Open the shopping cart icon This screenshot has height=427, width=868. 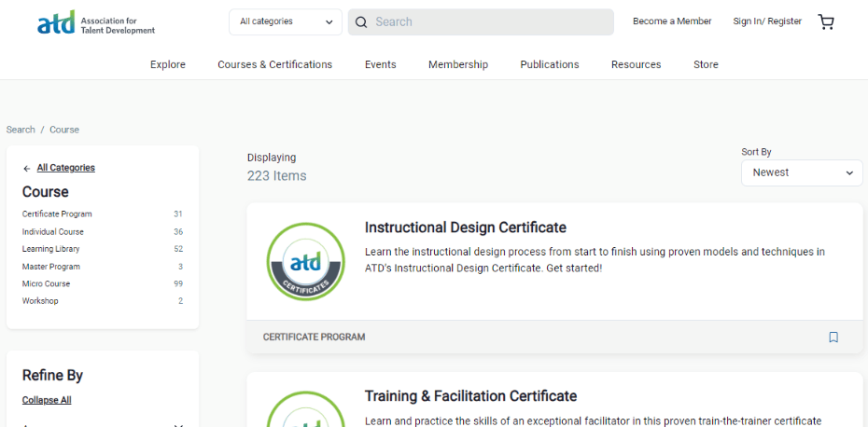pos(826,22)
